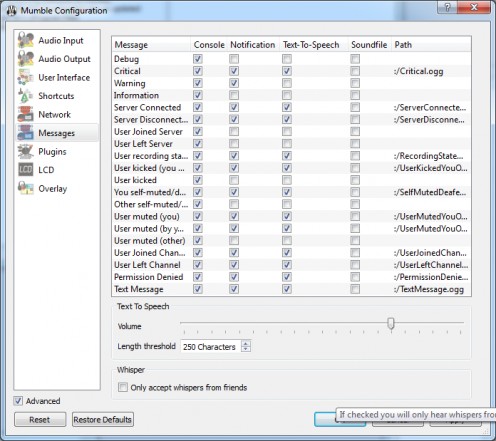
Task: Click the Network settings icon
Action: coord(26,114)
